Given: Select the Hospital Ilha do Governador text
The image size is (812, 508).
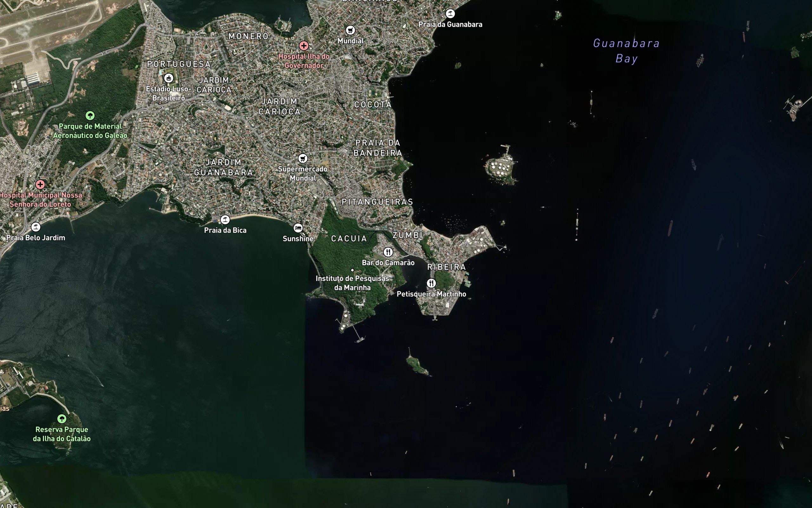Looking at the screenshot, I should [304, 61].
